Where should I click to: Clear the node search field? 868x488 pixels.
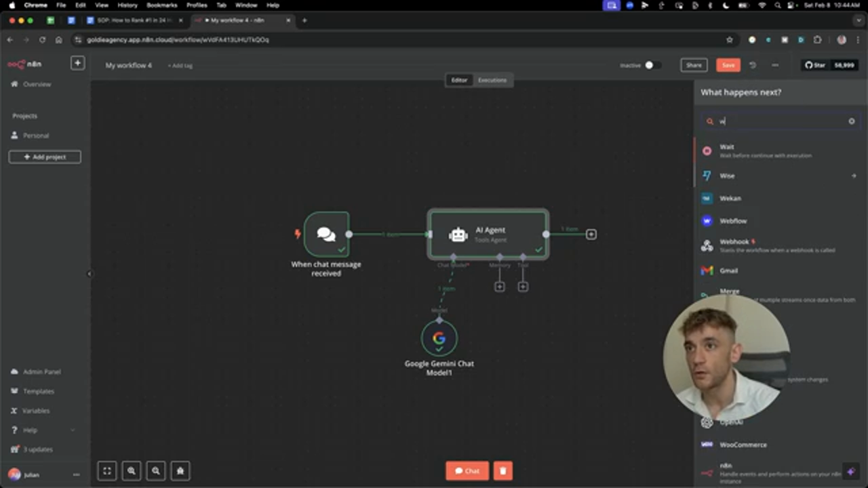click(852, 121)
